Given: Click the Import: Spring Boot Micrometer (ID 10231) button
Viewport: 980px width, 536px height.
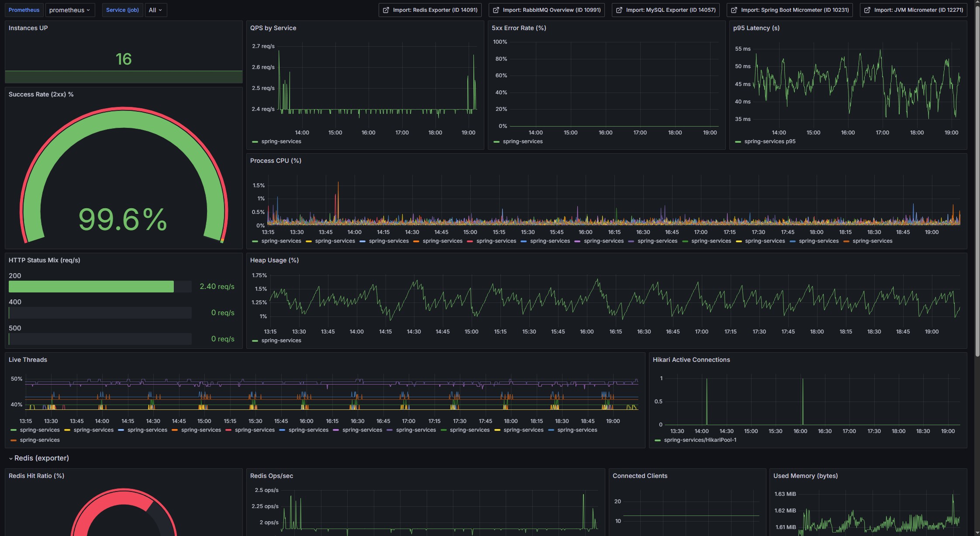Looking at the screenshot, I should click(789, 9).
